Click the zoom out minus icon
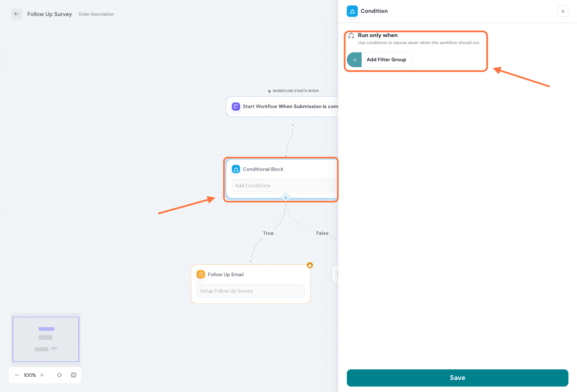The image size is (577, 392). [x=17, y=375]
